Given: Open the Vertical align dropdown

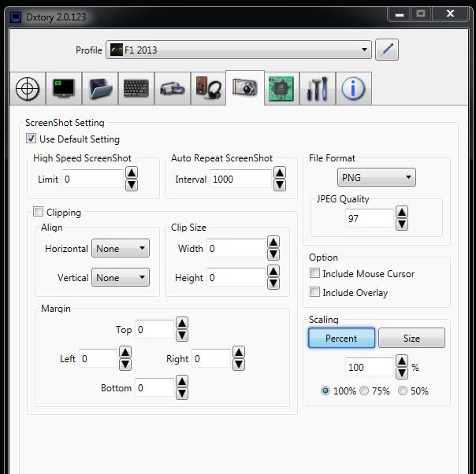Looking at the screenshot, I should (x=121, y=277).
